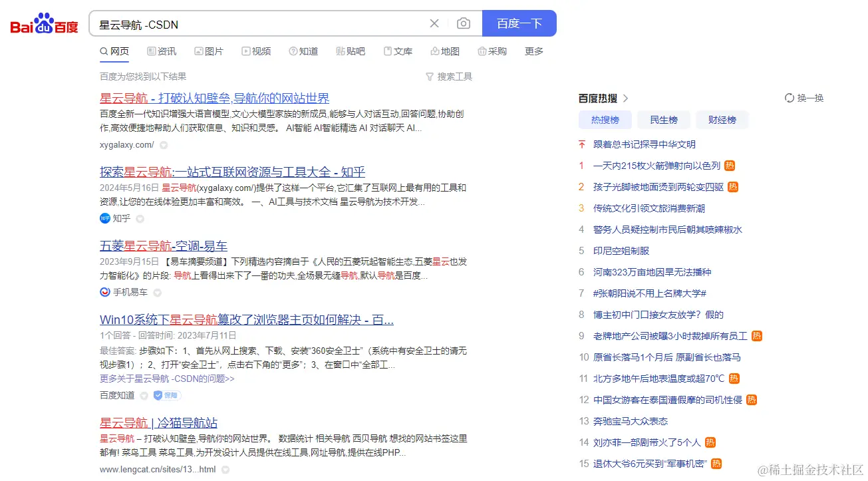Click the 百度一下 search button
Image resolution: width=868 pixels, height=481 pixels.
coord(519,24)
